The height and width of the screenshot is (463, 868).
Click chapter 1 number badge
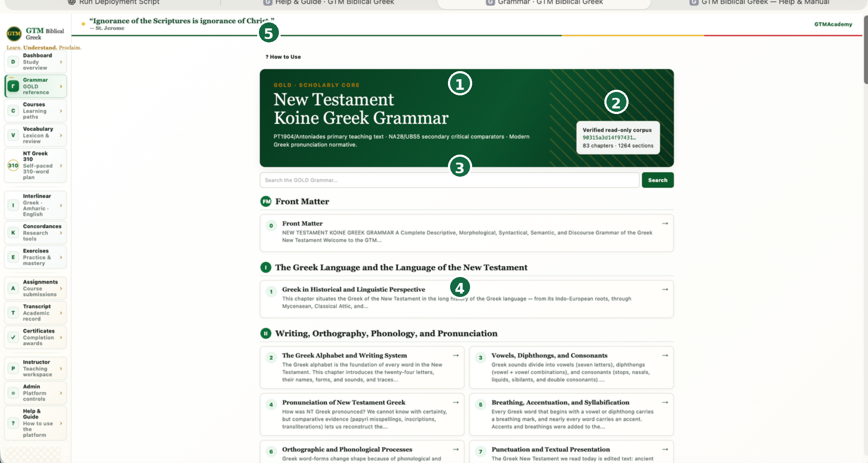[x=271, y=292]
